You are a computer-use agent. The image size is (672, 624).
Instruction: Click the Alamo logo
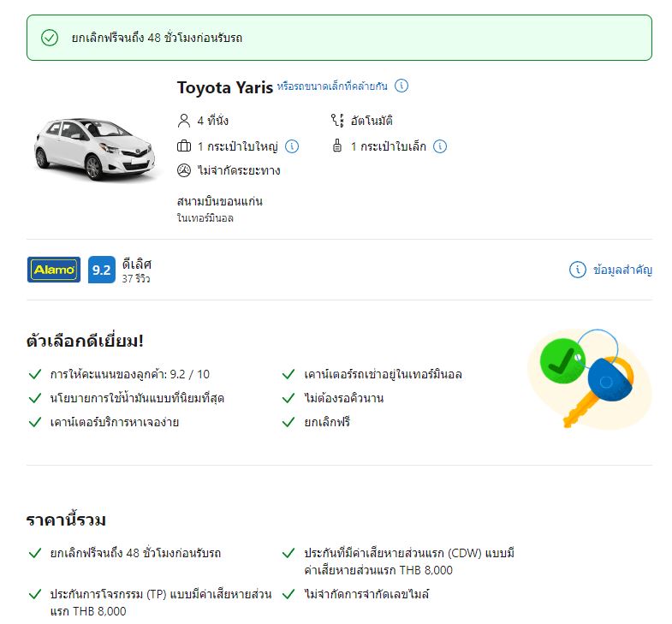click(x=54, y=270)
